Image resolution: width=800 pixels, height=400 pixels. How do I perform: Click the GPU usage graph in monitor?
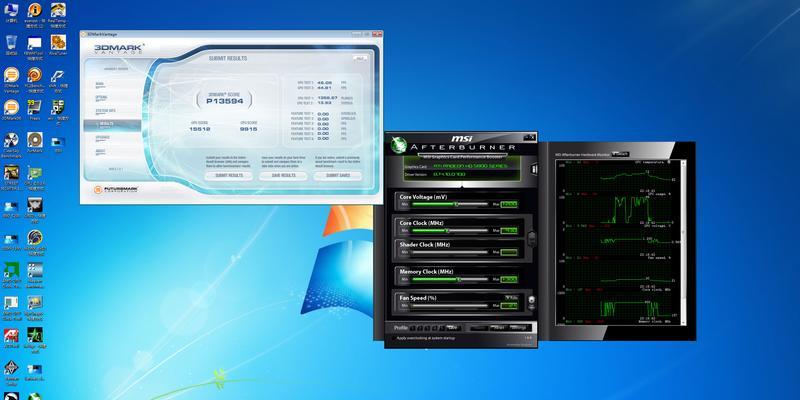[618, 208]
